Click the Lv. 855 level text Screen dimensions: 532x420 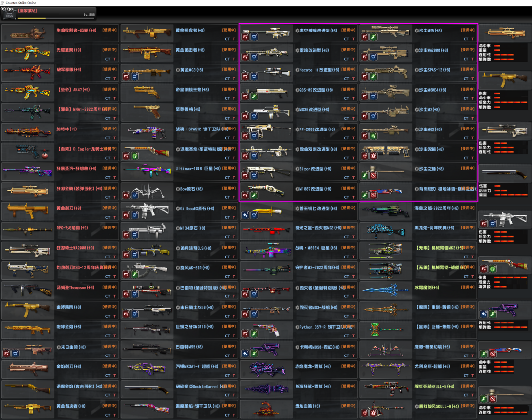click(x=89, y=15)
